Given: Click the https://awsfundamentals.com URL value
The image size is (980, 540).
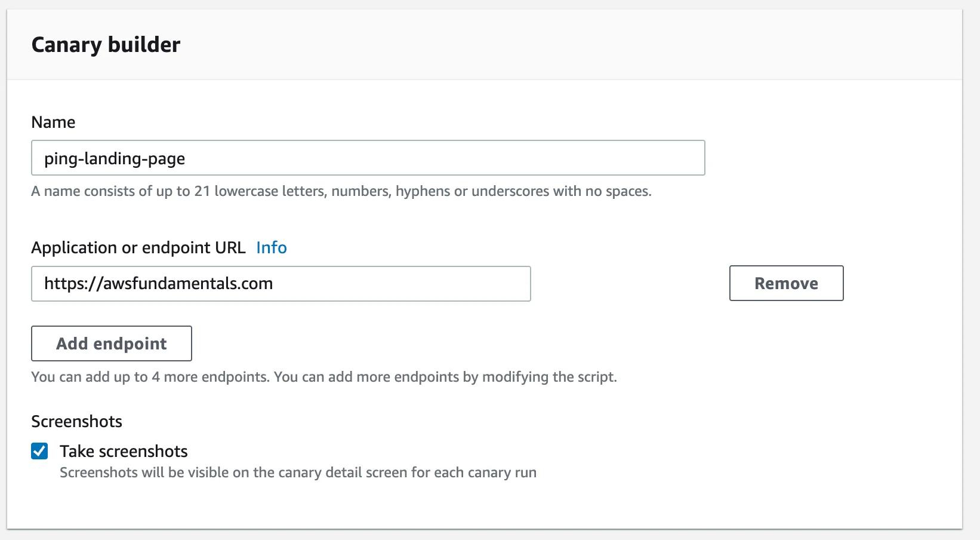Looking at the screenshot, I should click(158, 284).
